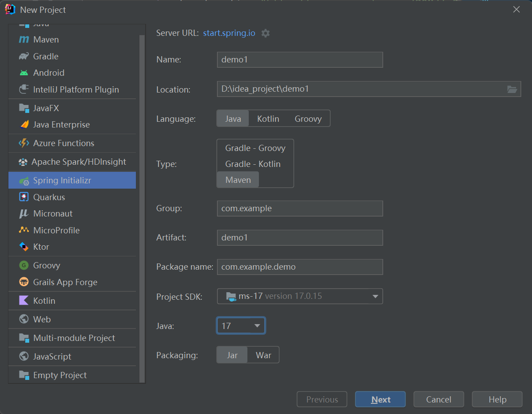The image size is (532, 414).
Task: Click the Maven icon in project list
Action: tap(24, 40)
